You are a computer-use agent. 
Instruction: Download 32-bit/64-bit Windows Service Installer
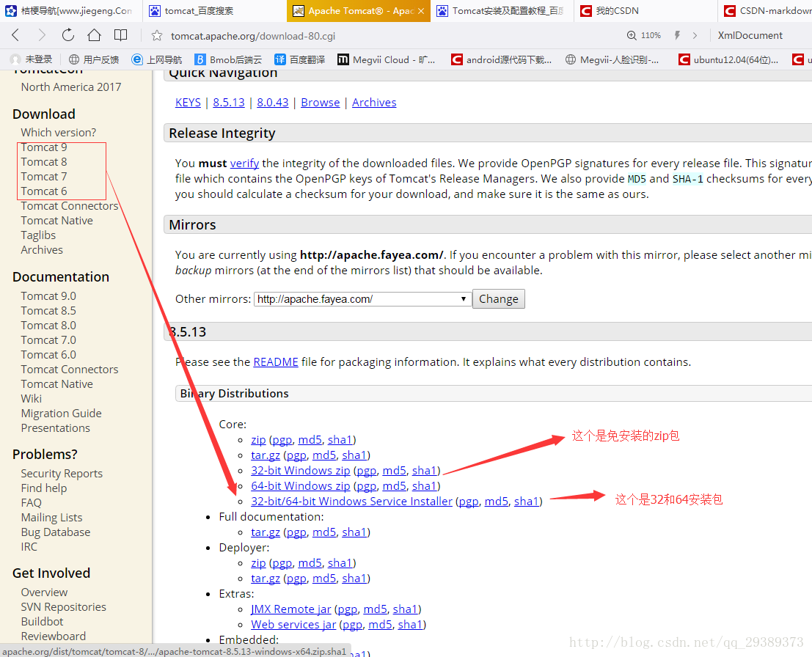(351, 501)
